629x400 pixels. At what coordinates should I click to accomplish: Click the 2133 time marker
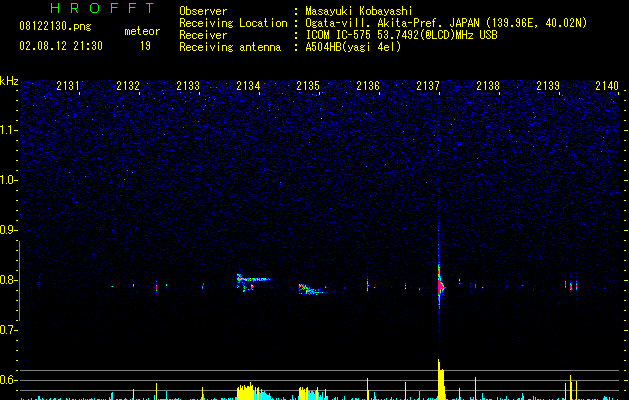click(x=188, y=86)
